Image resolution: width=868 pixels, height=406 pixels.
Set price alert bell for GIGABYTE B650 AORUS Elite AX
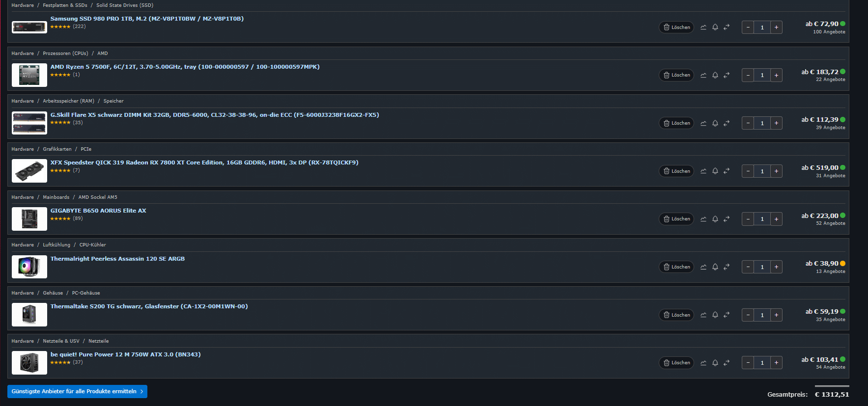715,219
